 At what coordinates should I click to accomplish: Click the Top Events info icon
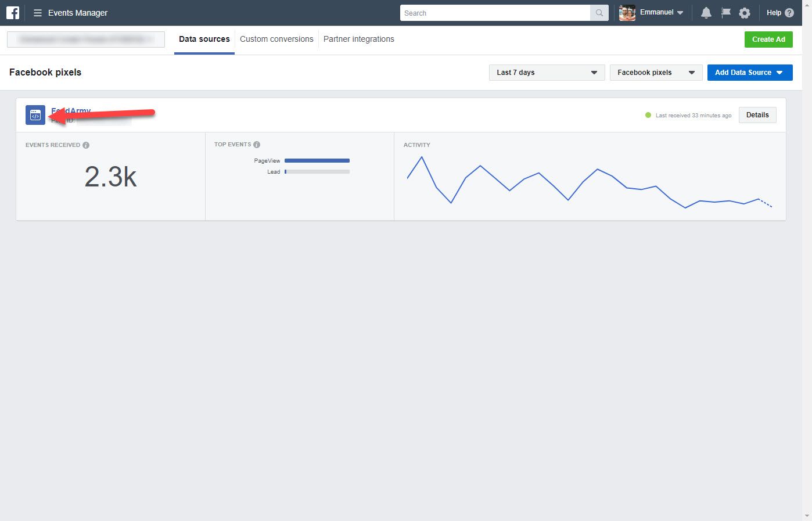pyautogui.click(x=257, y=144)
